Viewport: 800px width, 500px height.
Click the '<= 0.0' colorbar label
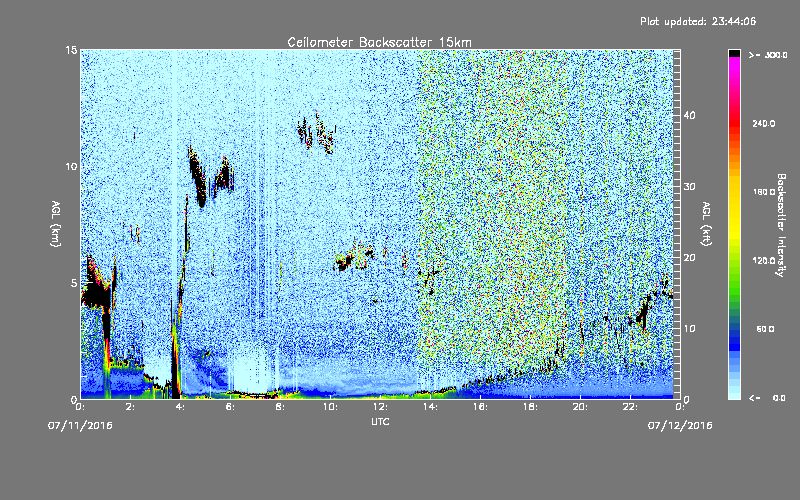pyautogui.click(x=768, y=398)
